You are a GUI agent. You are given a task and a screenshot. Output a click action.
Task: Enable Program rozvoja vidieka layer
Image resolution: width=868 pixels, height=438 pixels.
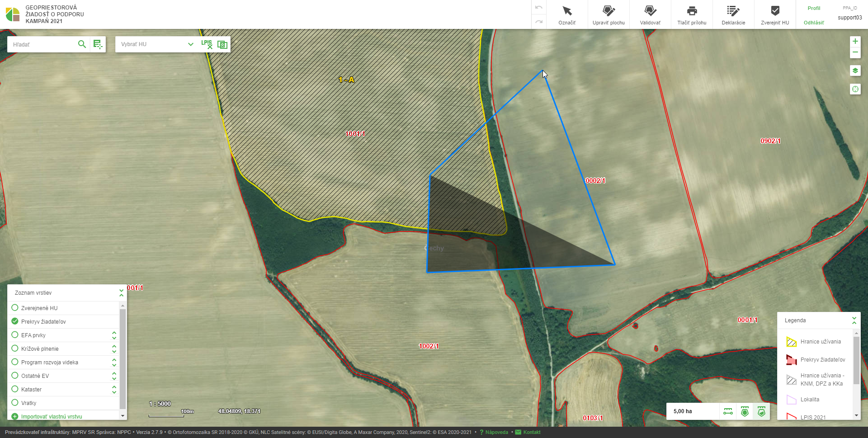[x=15, y=362]
